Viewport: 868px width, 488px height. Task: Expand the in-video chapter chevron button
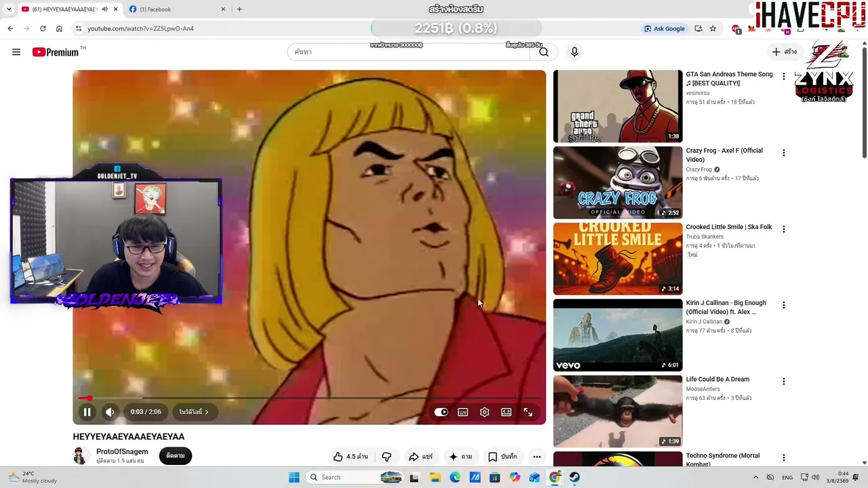pyautogui.click(x=194, y=412)
